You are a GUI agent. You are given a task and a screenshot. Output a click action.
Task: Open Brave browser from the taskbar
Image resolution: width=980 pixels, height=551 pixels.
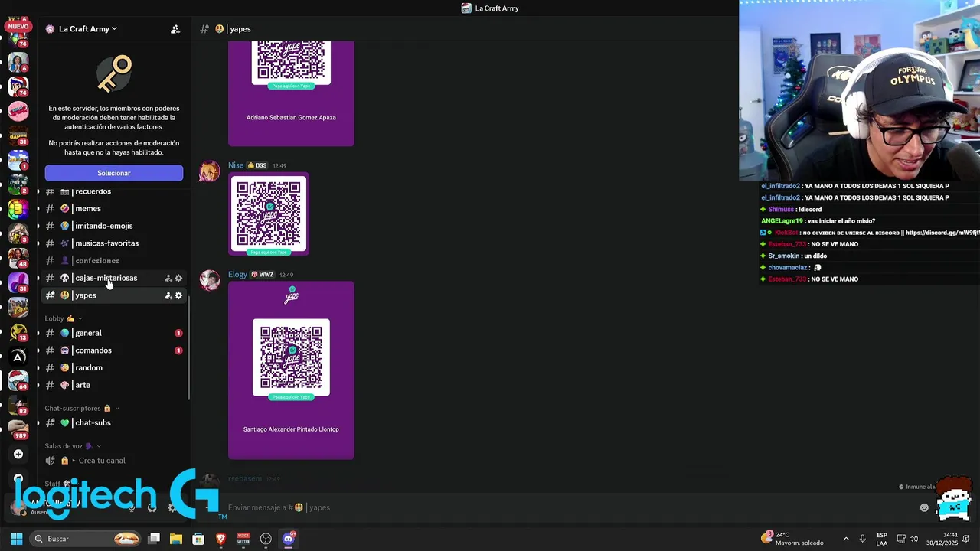pyautogui.click(x=221, y=539)
